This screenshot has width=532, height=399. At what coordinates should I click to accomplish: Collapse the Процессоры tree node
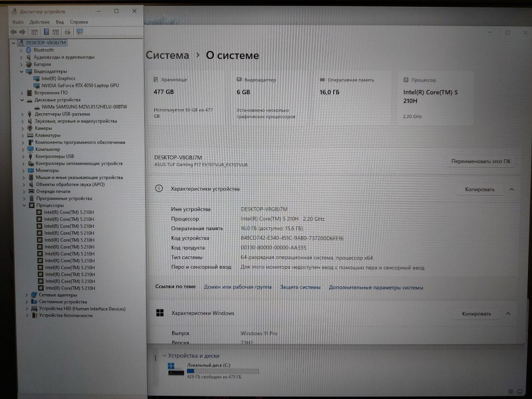point(24,205)
